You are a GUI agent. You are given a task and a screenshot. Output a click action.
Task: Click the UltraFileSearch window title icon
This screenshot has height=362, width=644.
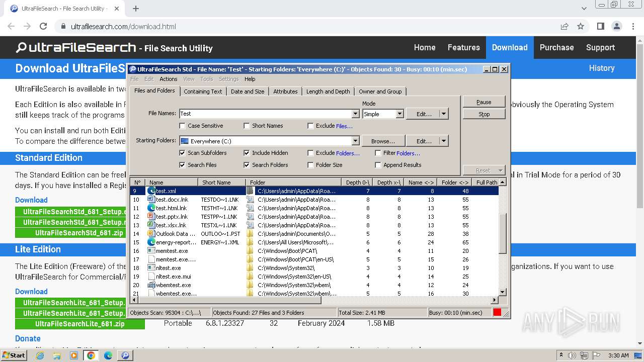(x=133, y=69)
